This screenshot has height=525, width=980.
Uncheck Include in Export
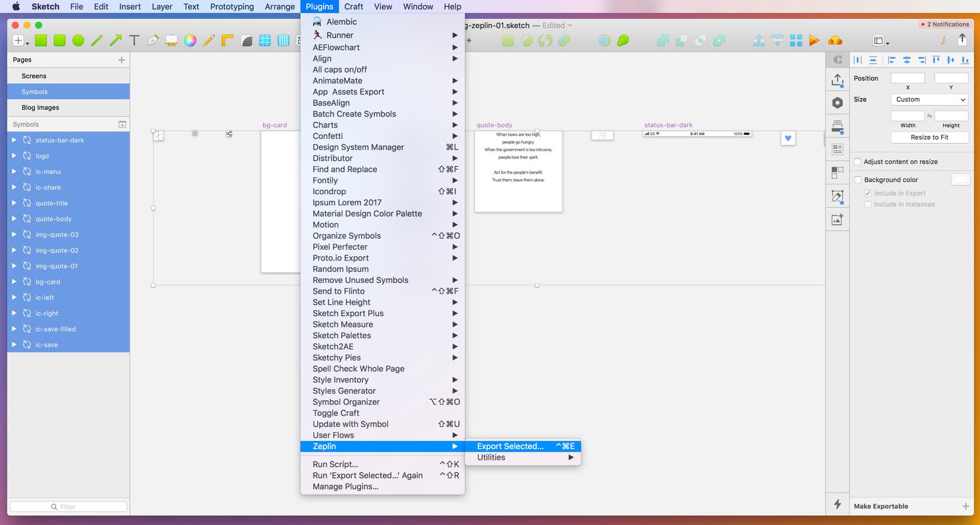[867, 193]
